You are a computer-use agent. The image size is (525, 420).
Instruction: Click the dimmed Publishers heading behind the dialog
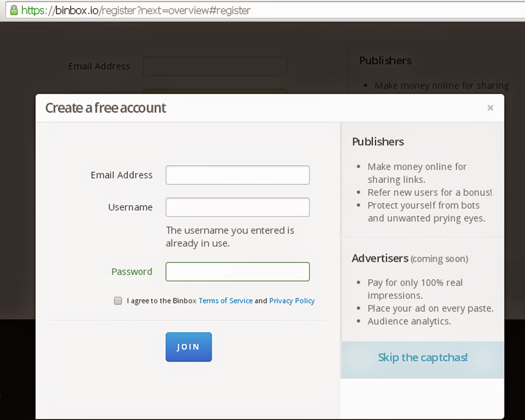(385, 61)
